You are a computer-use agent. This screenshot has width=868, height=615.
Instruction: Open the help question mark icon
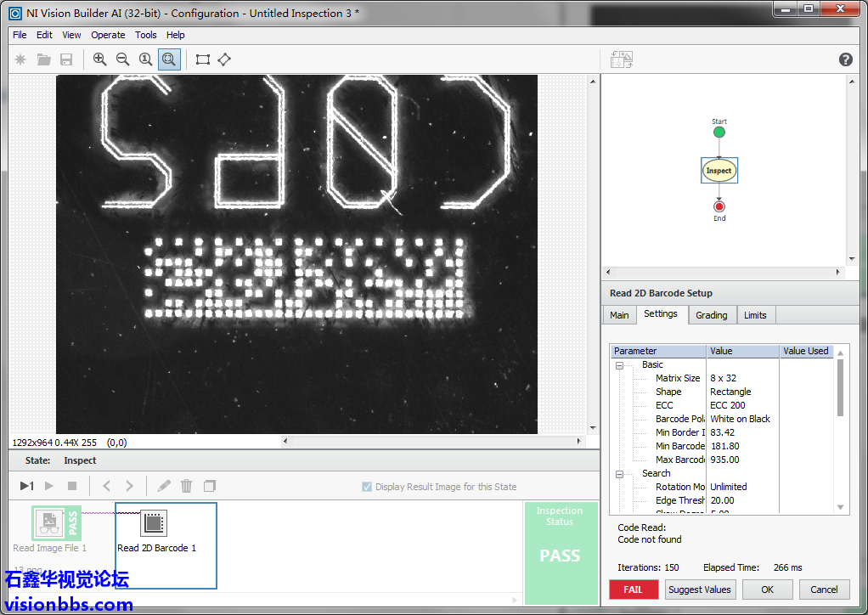click(x=845, y=59)
